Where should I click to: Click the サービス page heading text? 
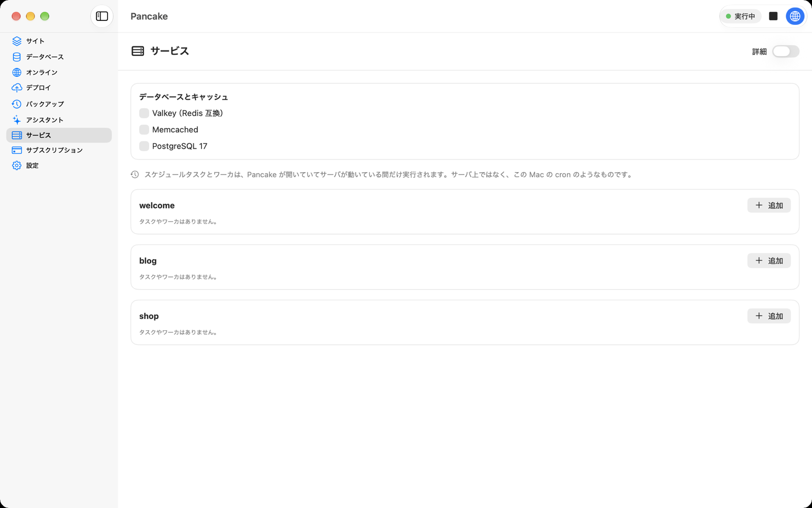(170, 51)
